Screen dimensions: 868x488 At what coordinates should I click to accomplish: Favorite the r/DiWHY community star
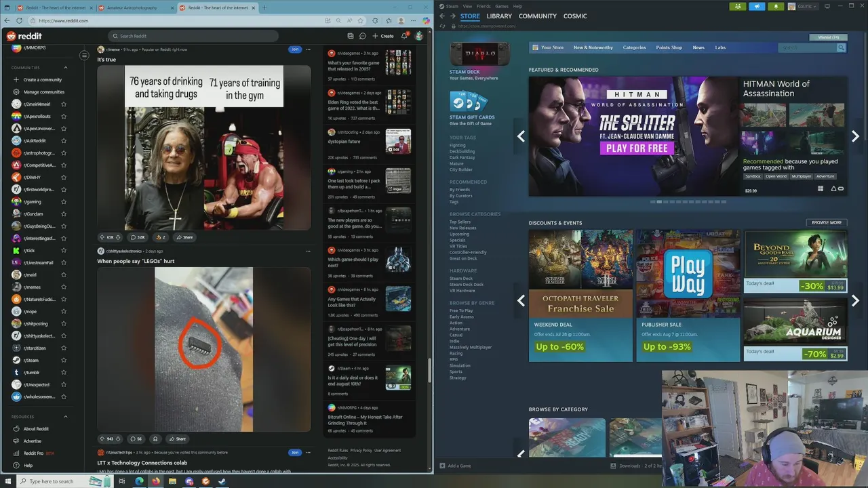click(64, 177)
